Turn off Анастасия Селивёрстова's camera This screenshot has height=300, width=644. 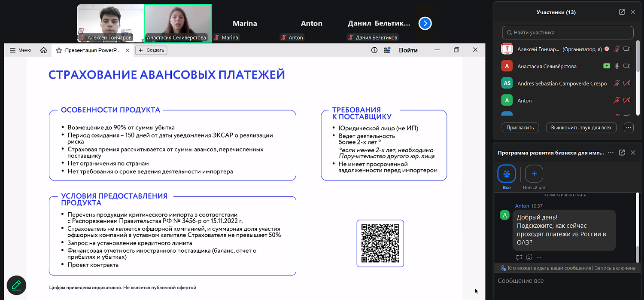(627, 66)
